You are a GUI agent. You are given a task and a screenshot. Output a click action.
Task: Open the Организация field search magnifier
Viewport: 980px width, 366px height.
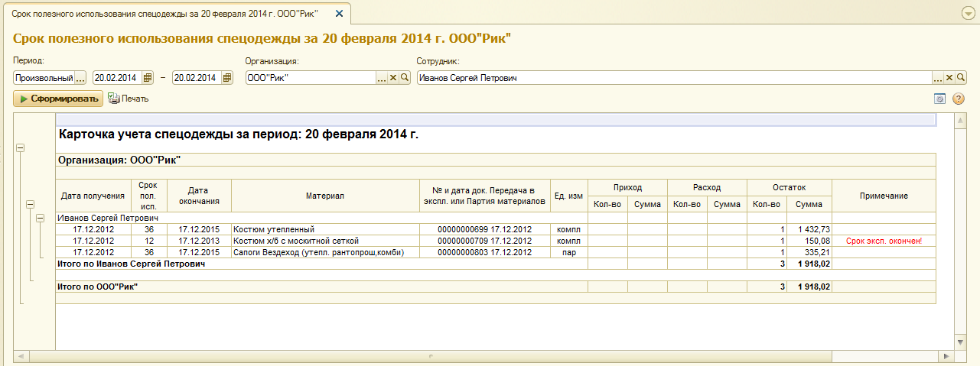click(x=405, y=77)
